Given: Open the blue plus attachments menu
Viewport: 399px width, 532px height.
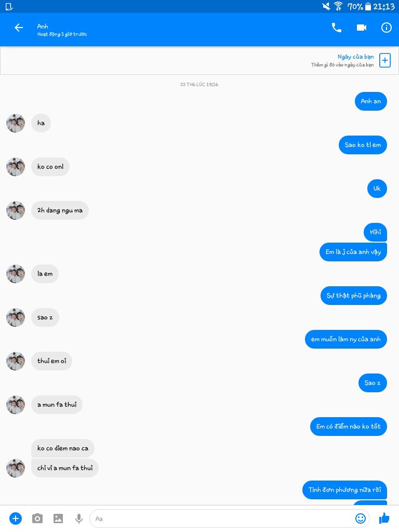Looking at the screenshot, I should [16, 518].
